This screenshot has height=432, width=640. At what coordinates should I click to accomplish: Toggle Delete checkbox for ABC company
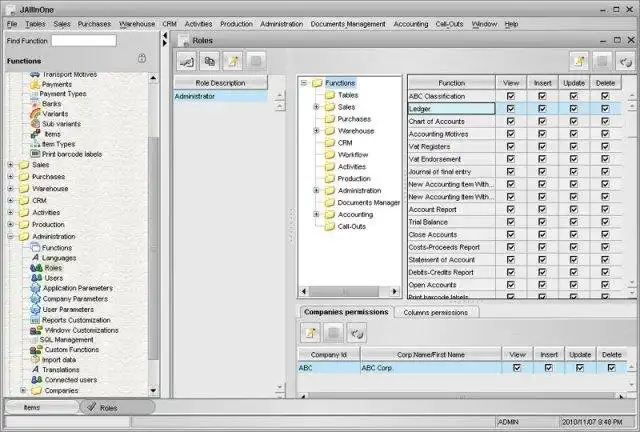tap(611, 368)
